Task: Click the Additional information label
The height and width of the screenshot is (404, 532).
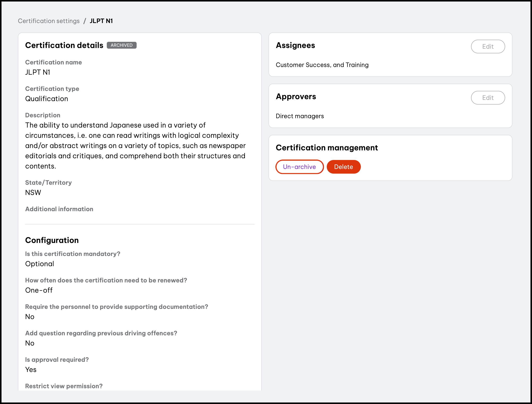Action: tap(59, 209)
